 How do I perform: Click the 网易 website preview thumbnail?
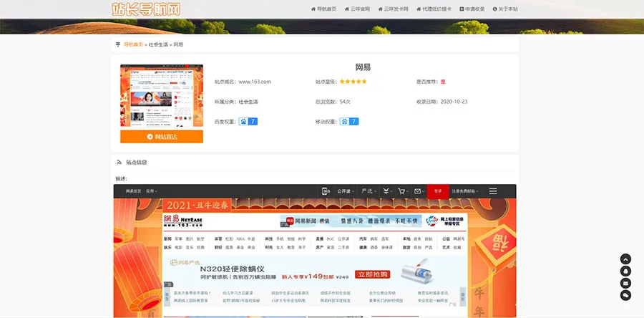tap(161, 95)
